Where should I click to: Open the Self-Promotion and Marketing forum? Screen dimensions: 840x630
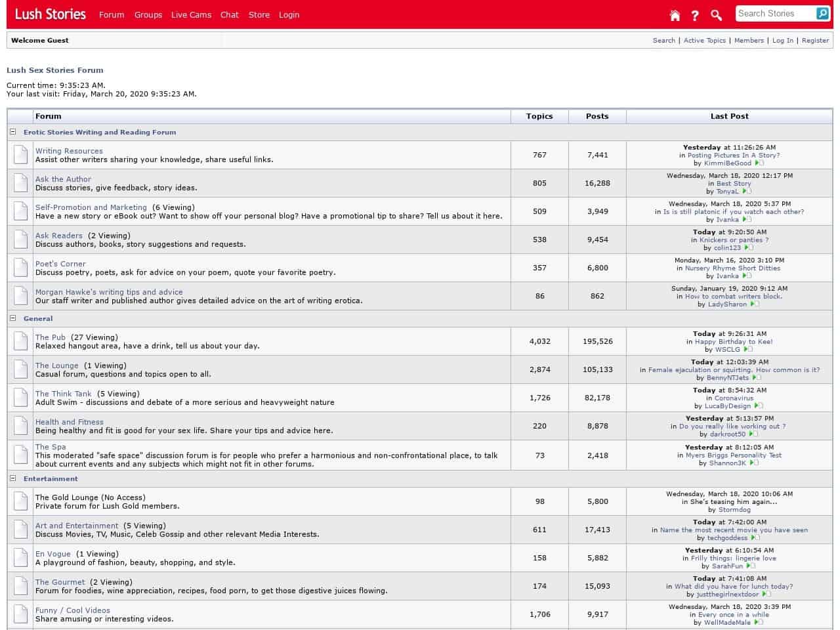(91, 207)
